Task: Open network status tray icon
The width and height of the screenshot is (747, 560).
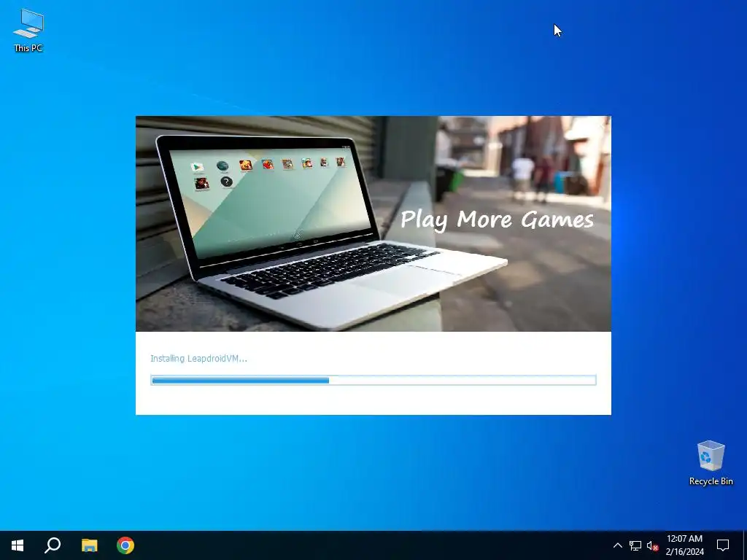Action: 635,545
